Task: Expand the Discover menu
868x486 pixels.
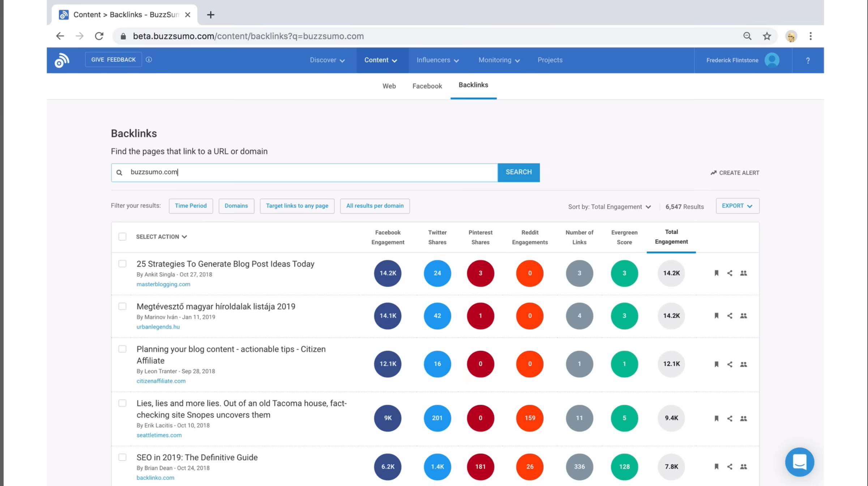Action: [x=327, y=60]
